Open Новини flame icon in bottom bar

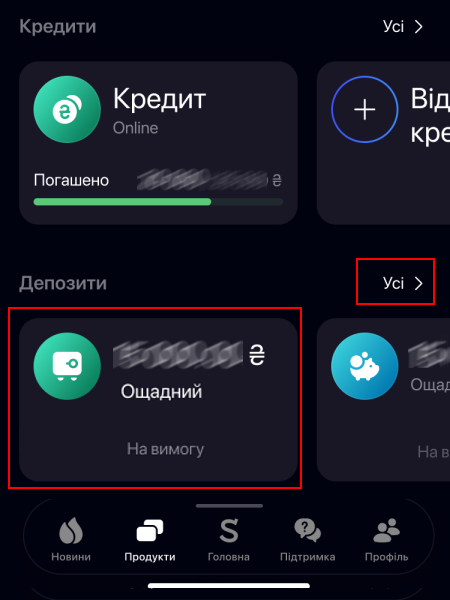coord(71,530)
